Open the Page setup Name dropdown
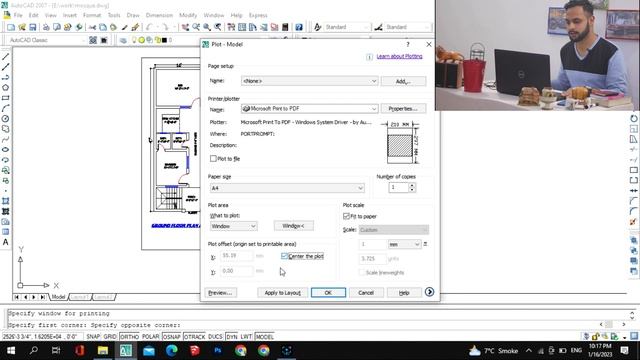The image size is (640, 360). (309, 81)
